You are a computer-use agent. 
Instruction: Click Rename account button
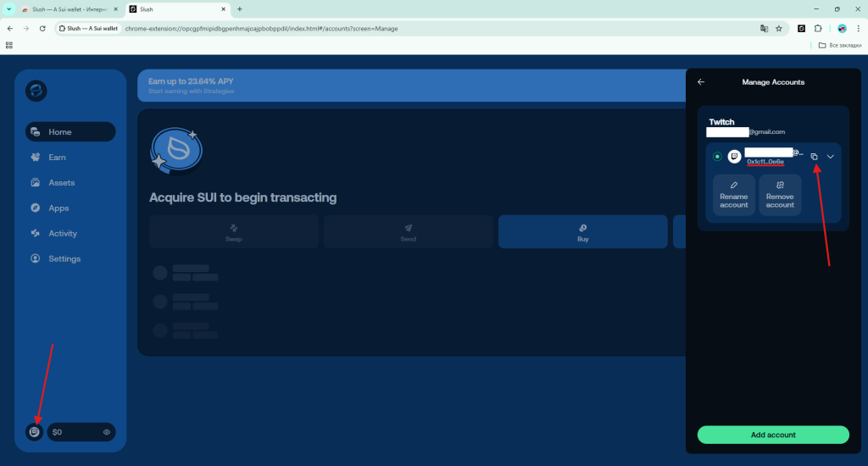pos(734,195)
